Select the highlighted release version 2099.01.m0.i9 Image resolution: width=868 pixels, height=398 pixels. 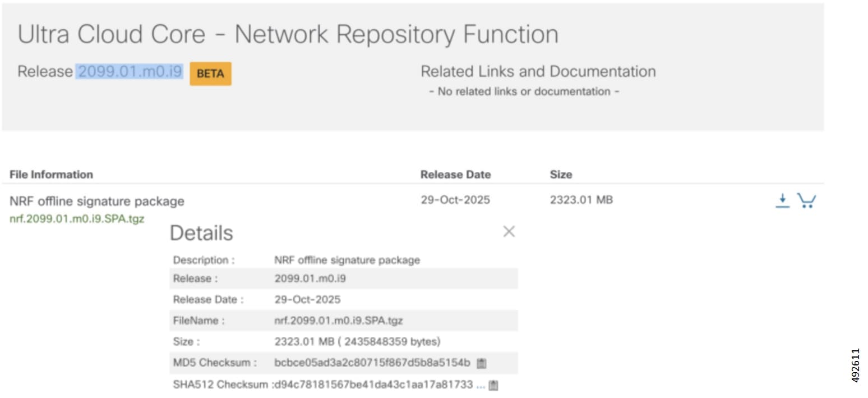pos(130,71)
